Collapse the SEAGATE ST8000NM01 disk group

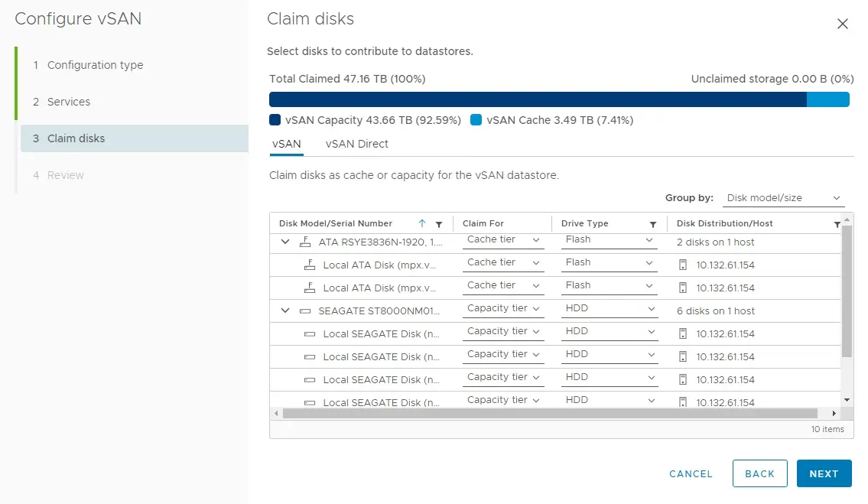285,311
